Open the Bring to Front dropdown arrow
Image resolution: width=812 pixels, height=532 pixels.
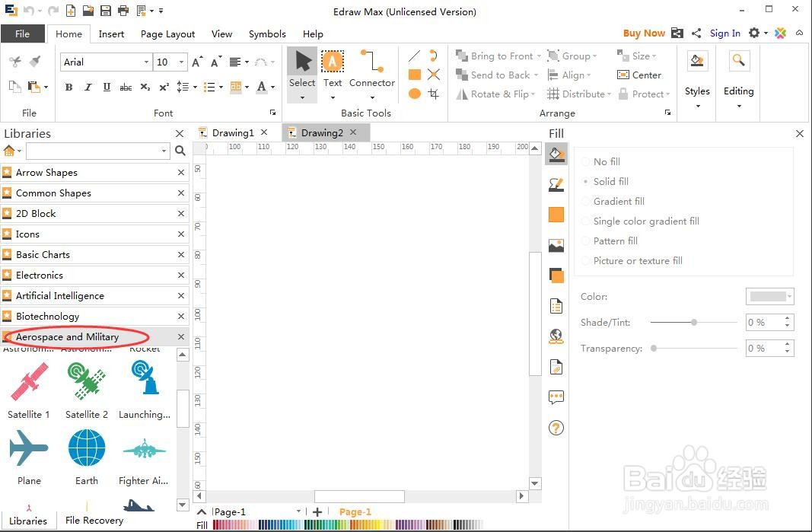[x=539, y=56]
